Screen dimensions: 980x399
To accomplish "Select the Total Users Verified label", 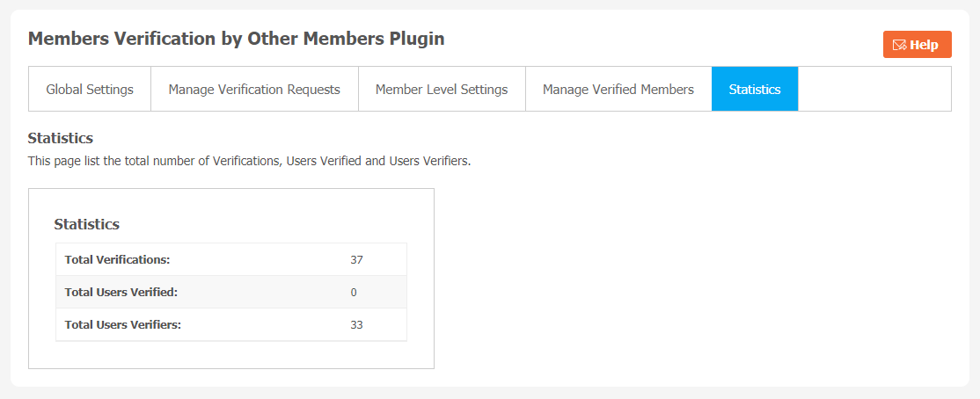I will click(x=121, y=293).
